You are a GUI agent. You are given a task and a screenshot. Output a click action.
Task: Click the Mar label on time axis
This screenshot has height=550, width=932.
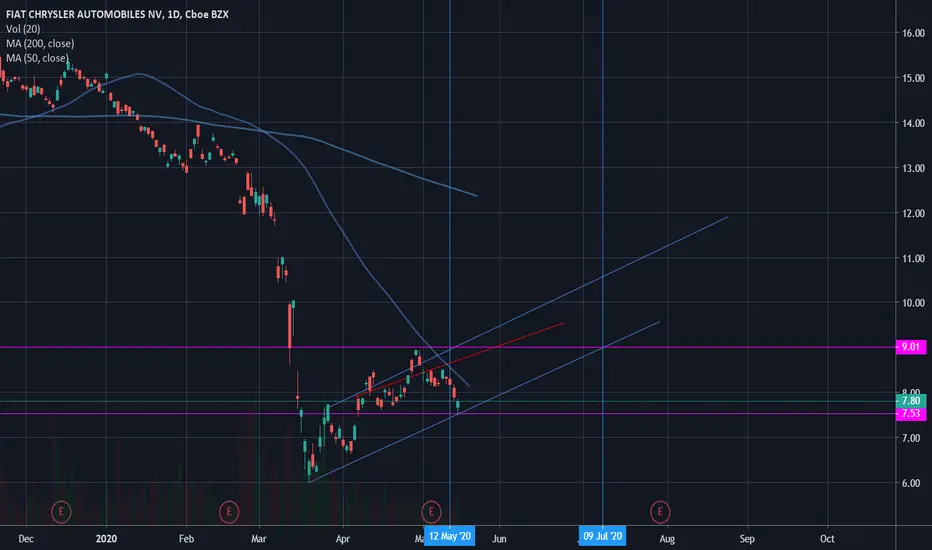click(259, 539)
